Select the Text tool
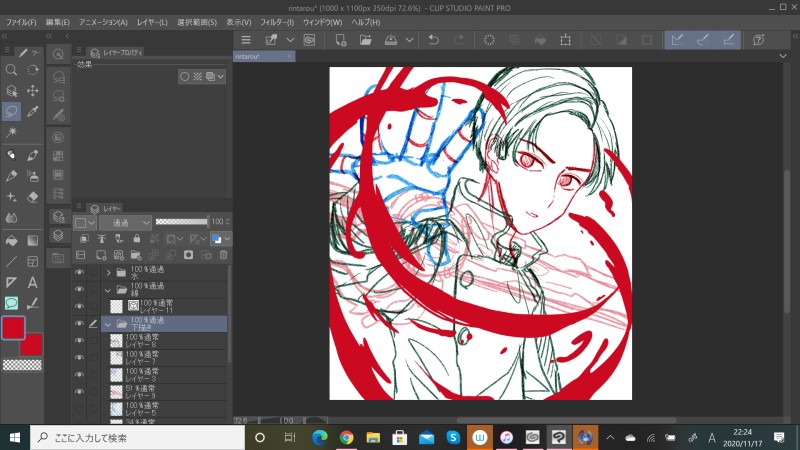The image size is (800, 450). [x=33, y=282]
